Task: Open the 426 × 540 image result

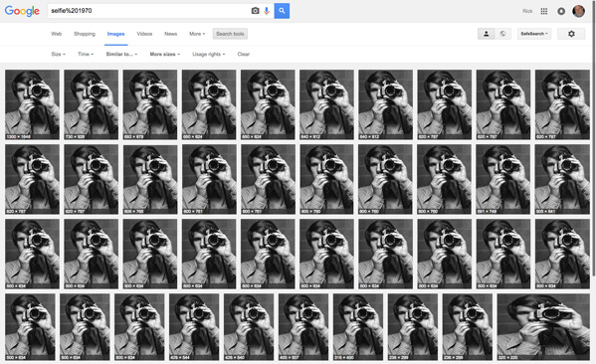Action: (249, 327)
